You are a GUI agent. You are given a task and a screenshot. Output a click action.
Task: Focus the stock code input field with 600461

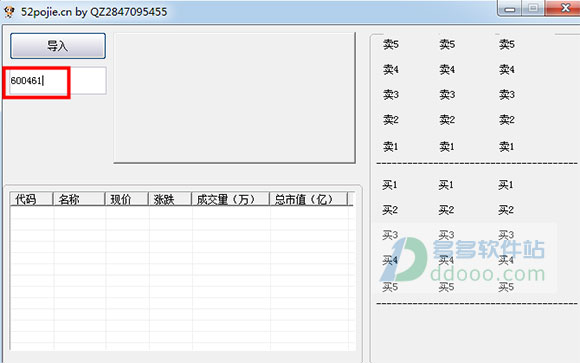click(58, 81)
